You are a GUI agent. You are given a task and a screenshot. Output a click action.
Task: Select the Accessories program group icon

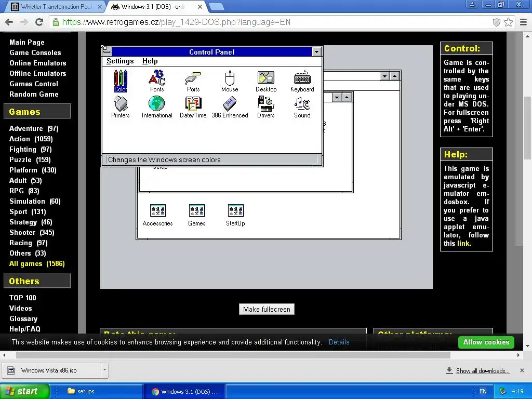click(x=158, y=215)
